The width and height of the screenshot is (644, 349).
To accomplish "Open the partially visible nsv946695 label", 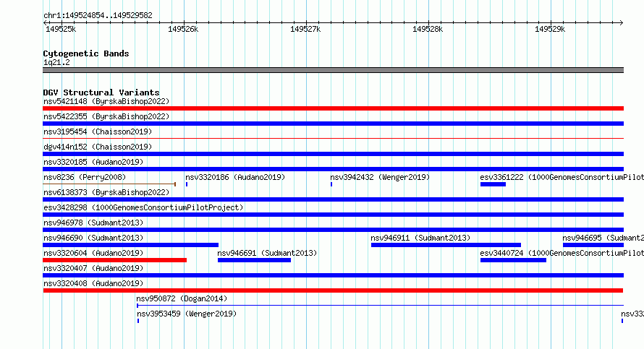I will [603, 238].
